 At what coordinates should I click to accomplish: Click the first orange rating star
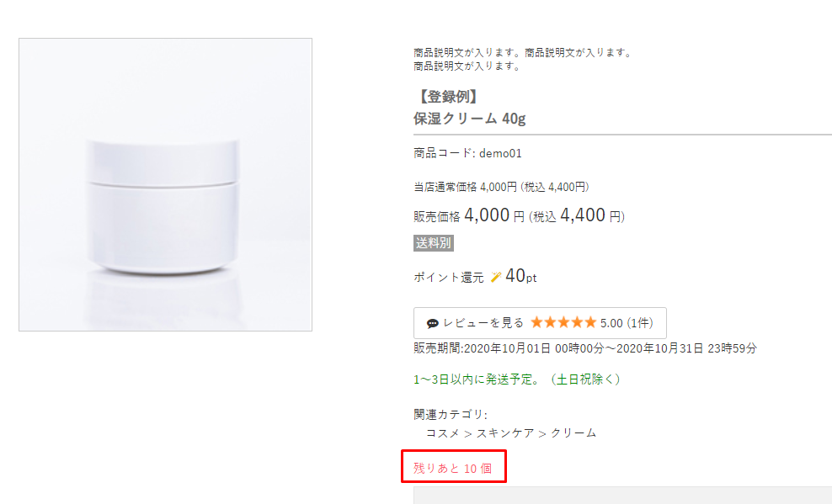coord(537,322)
